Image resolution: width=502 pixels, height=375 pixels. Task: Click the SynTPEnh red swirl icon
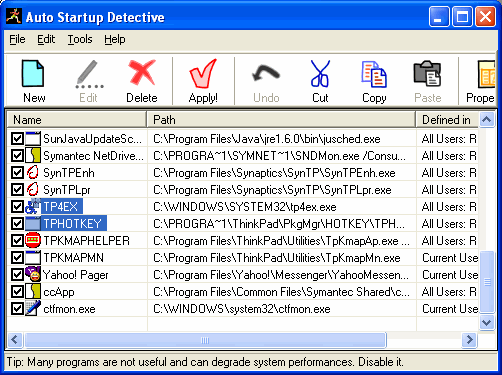pos(33,172)
